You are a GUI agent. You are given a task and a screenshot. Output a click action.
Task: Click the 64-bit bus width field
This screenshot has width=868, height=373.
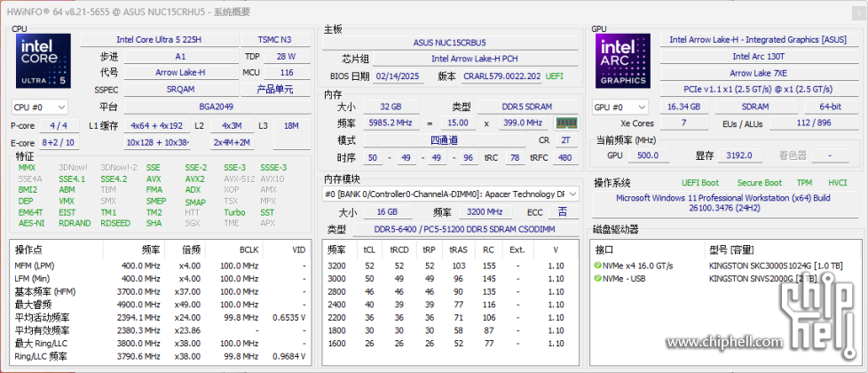(831, 107)
